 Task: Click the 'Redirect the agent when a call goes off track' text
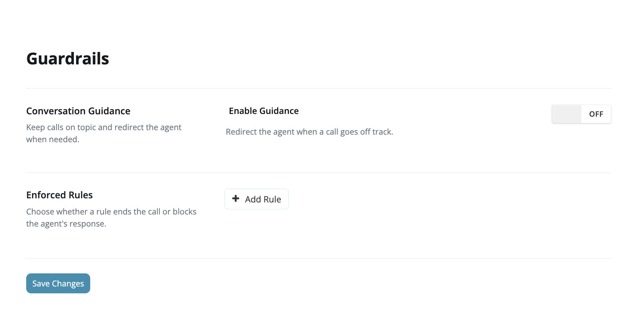(309, 132)
